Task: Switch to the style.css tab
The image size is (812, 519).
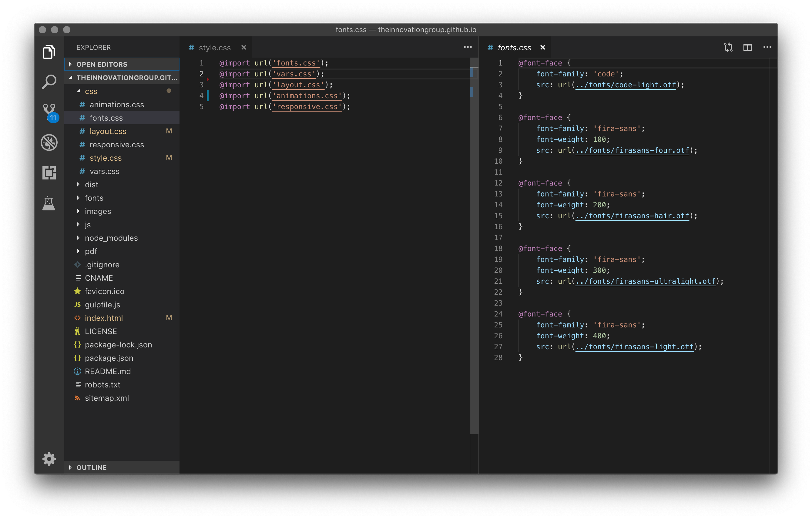Action: click(214, 48)
